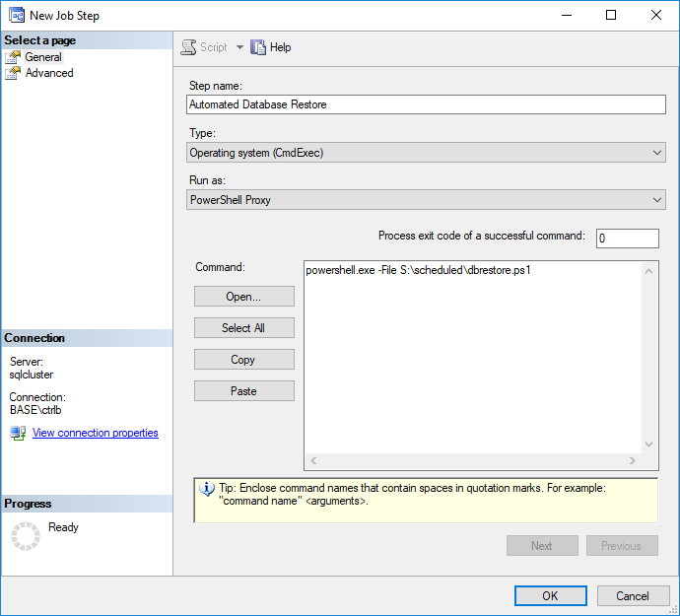Switch to the Advanced page

[x=49, y=73]
